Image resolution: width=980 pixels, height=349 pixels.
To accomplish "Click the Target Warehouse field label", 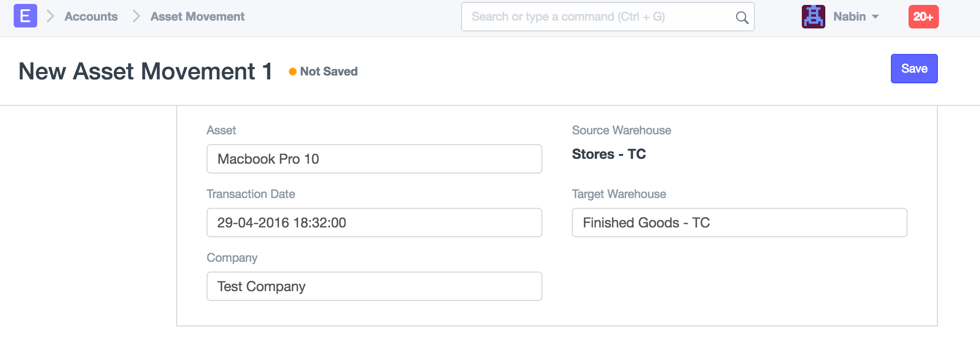I will [619, 194].
